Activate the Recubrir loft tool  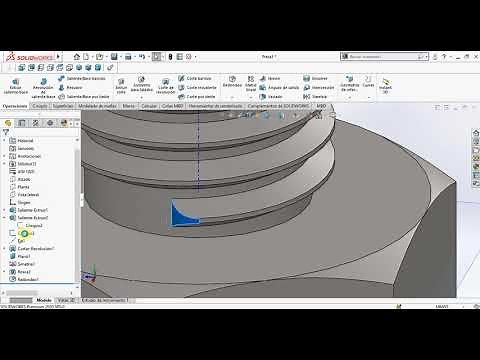click(x=70, y=87)
